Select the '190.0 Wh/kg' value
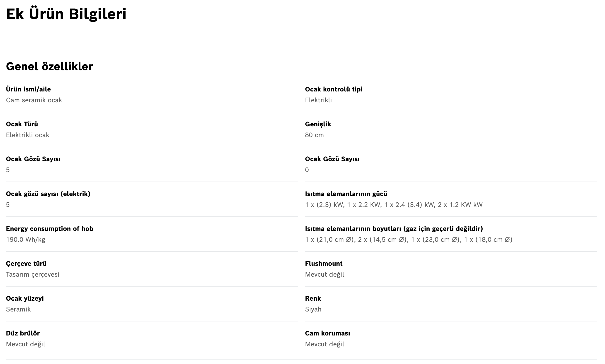This screenshot has width=605, height=364. pyautogui.click(x=26, y=239)
